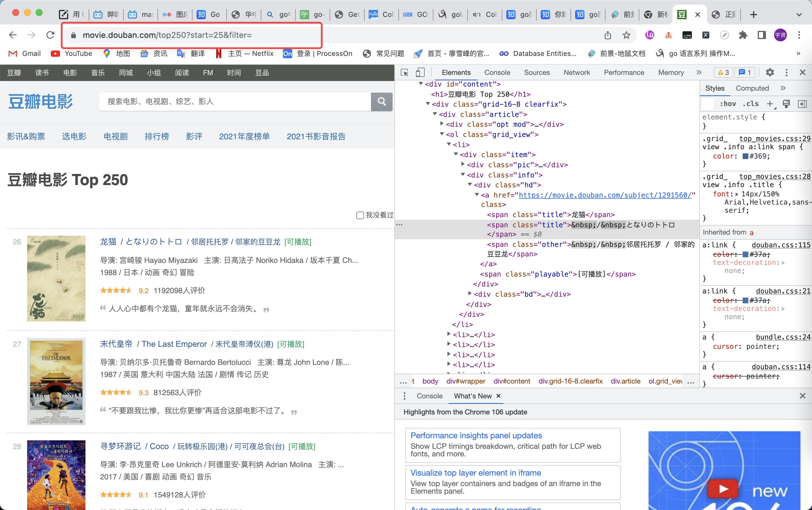Open Performance insights panel updates link
This screenshot has width=812, height=510.
coord(476,436)
